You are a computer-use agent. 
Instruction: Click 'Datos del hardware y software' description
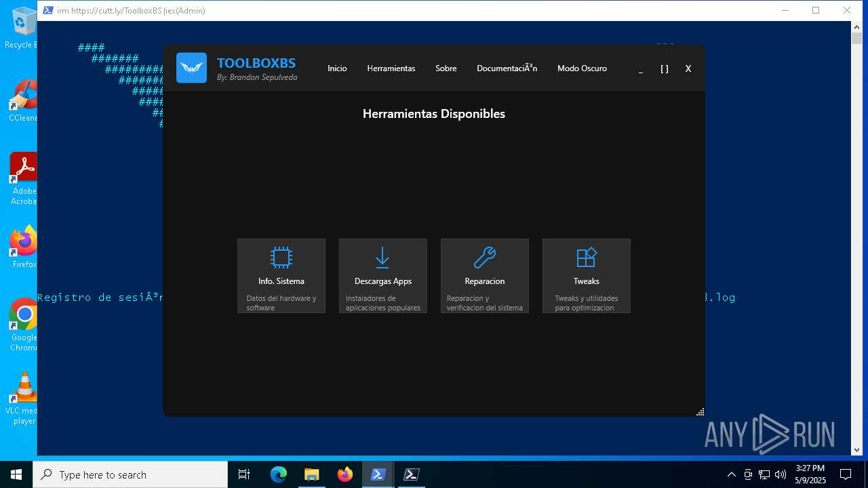tap(281, 303)
